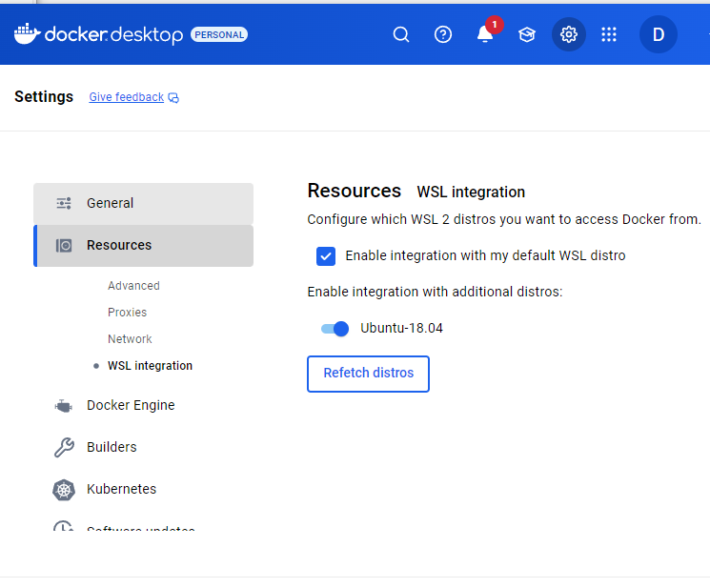Click the Resources disk icon

tap(64, 245)
